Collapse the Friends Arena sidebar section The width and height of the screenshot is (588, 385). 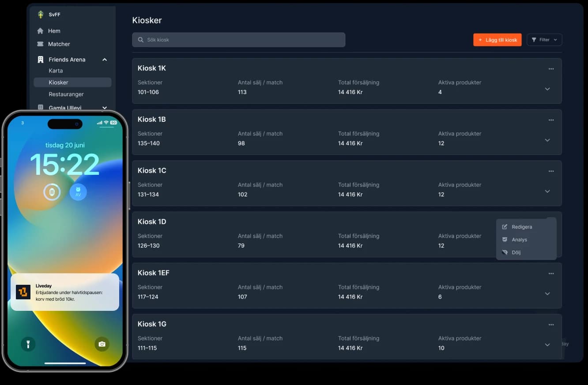pos(105,60)
